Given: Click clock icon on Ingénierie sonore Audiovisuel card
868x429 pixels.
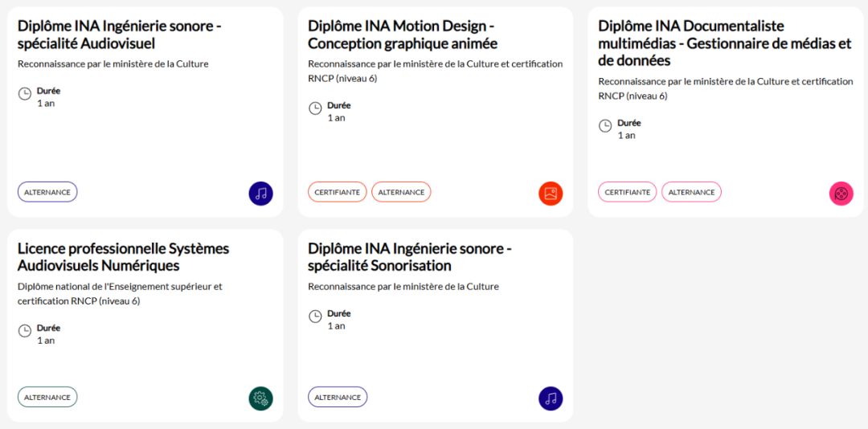Looking at the screenshot, I should [x=25, y=93].
